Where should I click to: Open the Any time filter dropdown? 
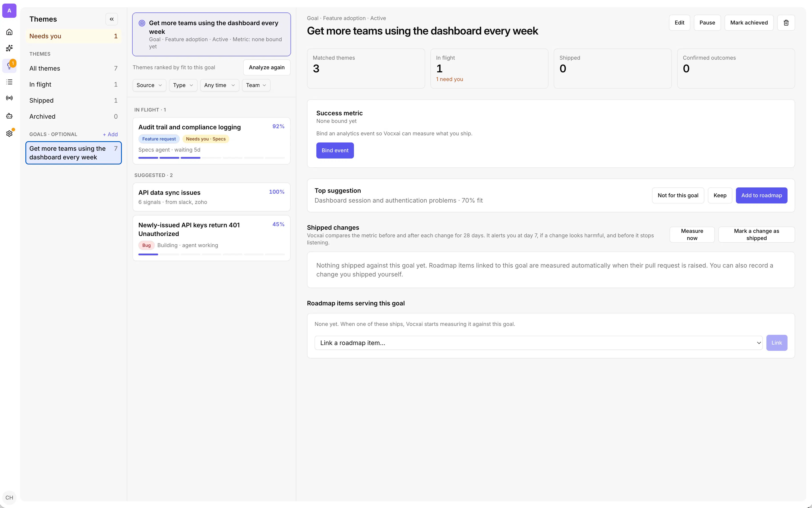[x=220, y=85]
